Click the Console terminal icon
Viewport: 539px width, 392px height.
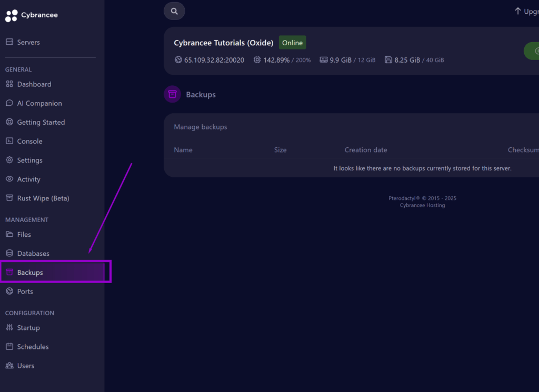coord(9,141)
